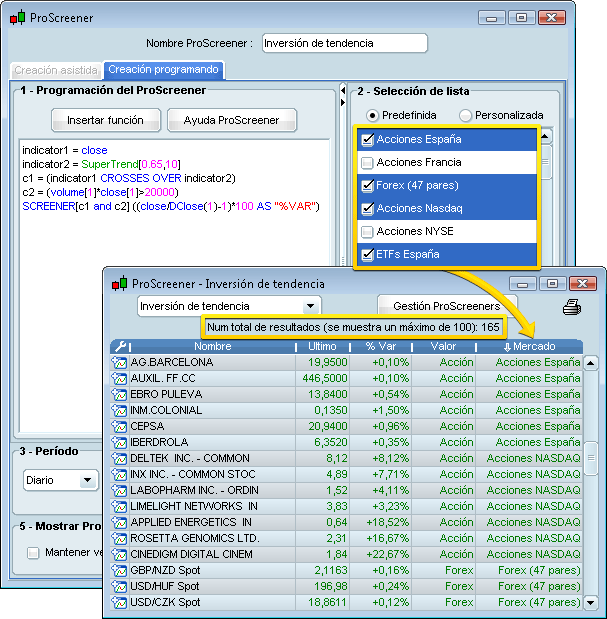Viewport: 607px width, 619px height.
Task: Sort results by Ultimo column header
Action: pyautogui.click(x=322, y=347)
